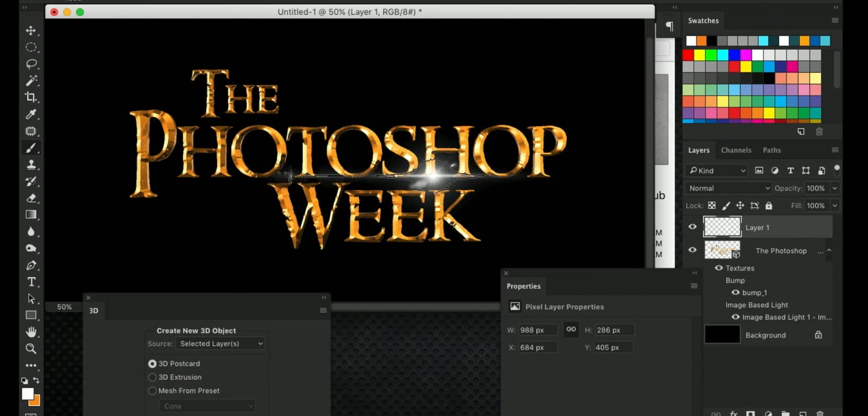The width and height of the screenshot is (868, 416).
Task: Open Swatches panel menu
Action: (835, 20)
